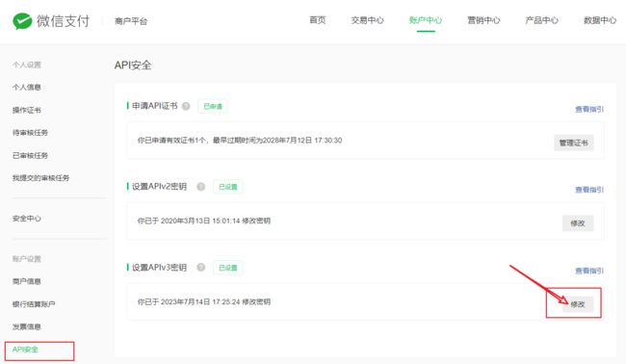626x364 pixels.
Task: Open 银行结算账户 in sidebar
Action: 34,304
